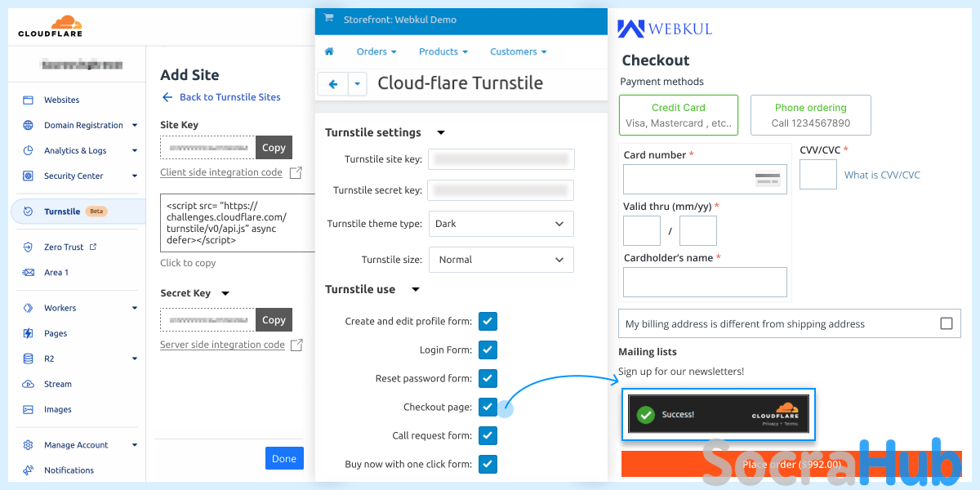Copy the Secret Key

[x=274, y=320]
